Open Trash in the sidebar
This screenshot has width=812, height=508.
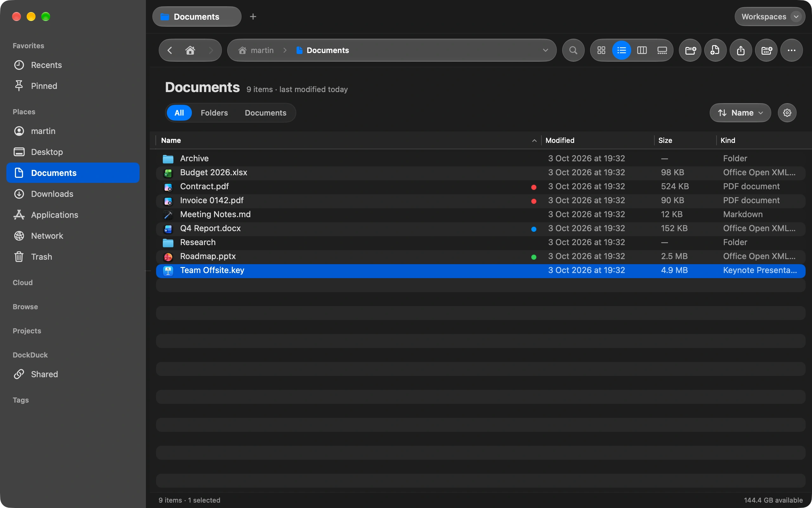(73, 257)
